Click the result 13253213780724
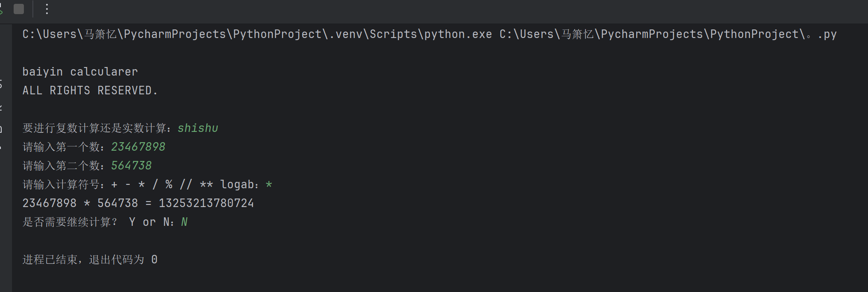The image size is (868, 292). [x=206, y=203]
